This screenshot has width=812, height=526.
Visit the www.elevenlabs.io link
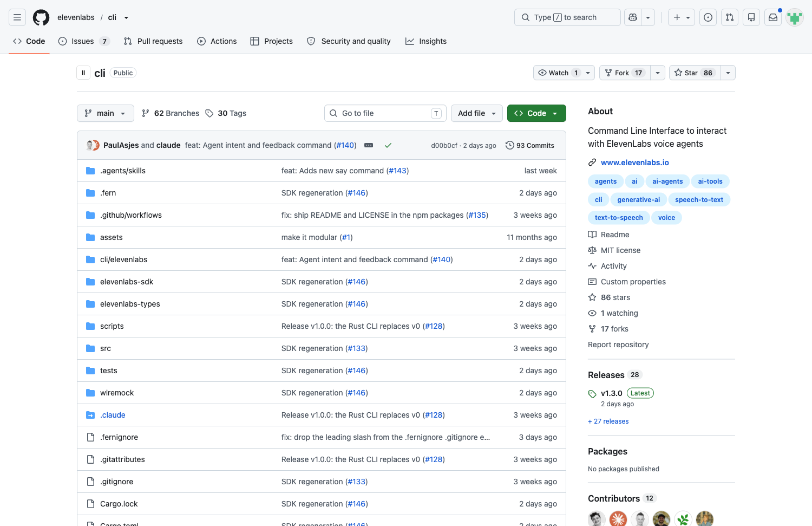pyautogui.click(x=635, y=163)
